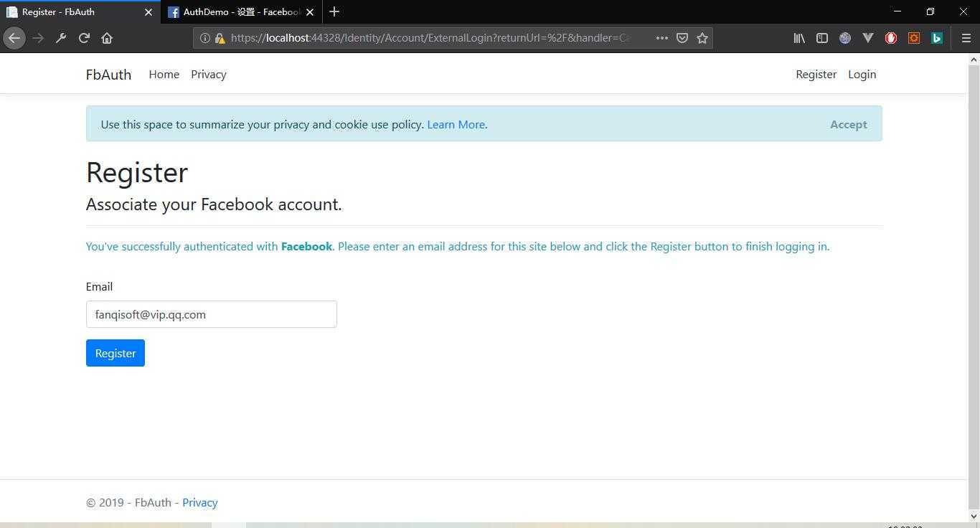Screen dimensions: 980x528
Task: Open the footer Privacy link
Action: click(200, 503)
